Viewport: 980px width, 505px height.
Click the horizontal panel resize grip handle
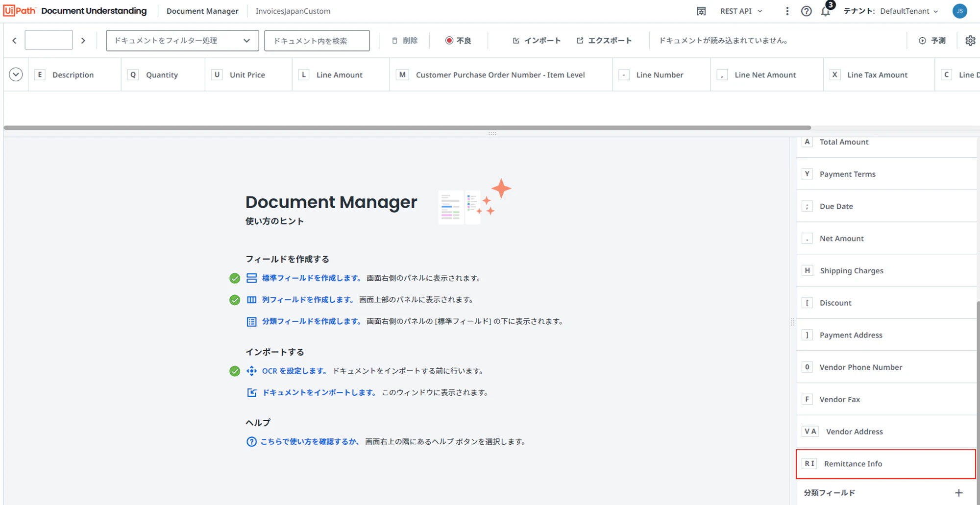492,133
